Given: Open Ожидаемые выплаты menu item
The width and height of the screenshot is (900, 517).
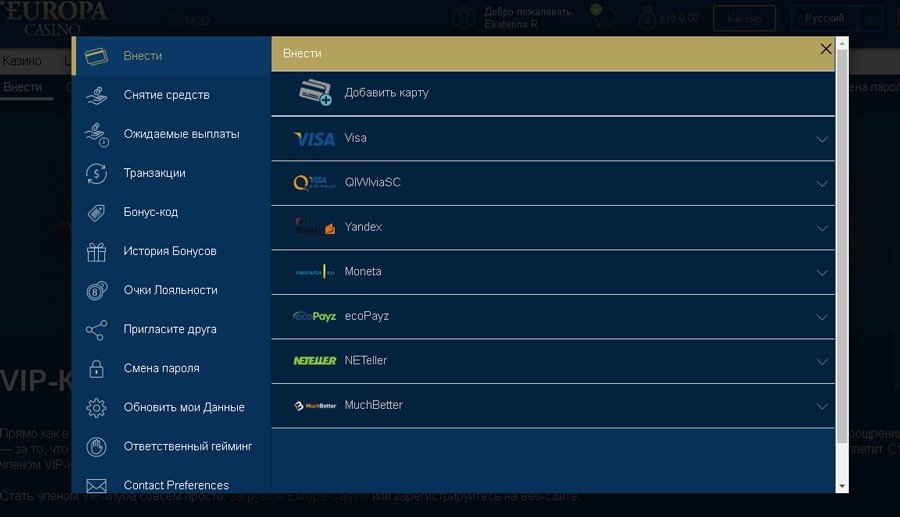Looking at the screenshot, I should [171, 134].
